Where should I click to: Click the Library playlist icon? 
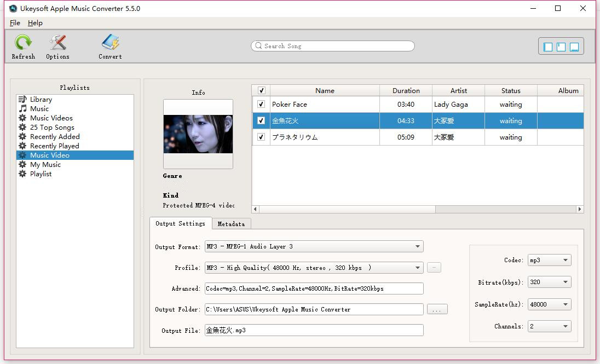point(22,99)
